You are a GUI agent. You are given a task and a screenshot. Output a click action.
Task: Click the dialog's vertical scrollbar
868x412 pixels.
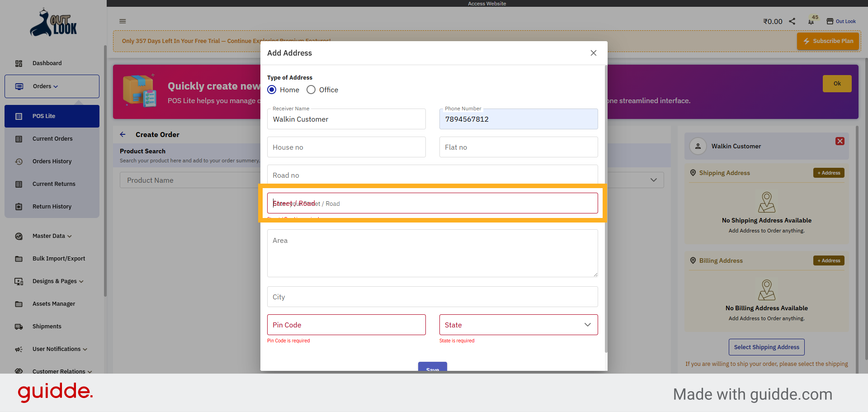606,208
